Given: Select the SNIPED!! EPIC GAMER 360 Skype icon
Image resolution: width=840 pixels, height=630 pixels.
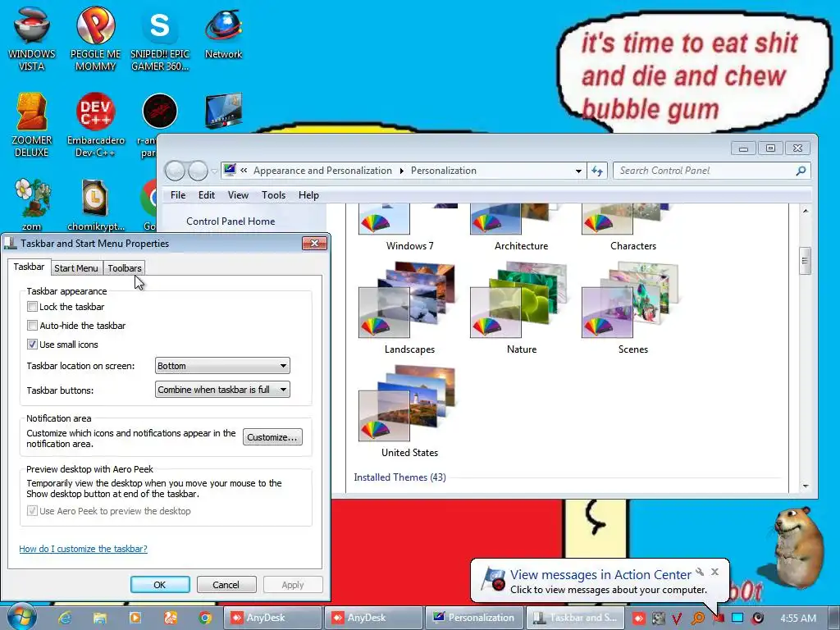Looking at the screenshot, I should click(160, 38).
